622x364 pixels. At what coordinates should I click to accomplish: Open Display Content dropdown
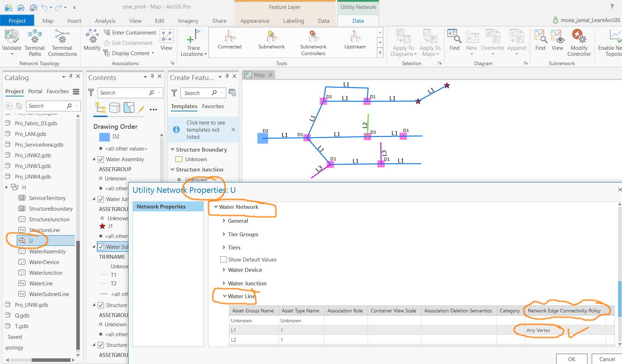coord(129,53)
